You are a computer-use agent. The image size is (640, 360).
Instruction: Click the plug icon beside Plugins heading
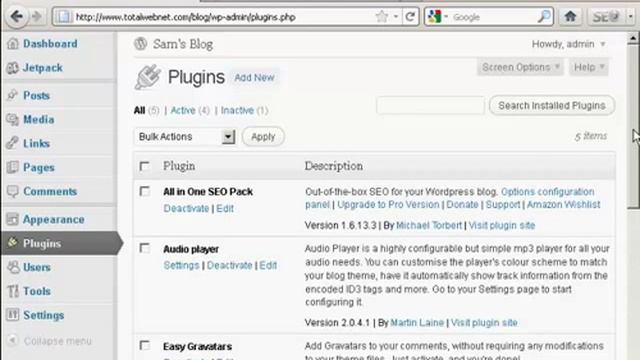point(148,77)
